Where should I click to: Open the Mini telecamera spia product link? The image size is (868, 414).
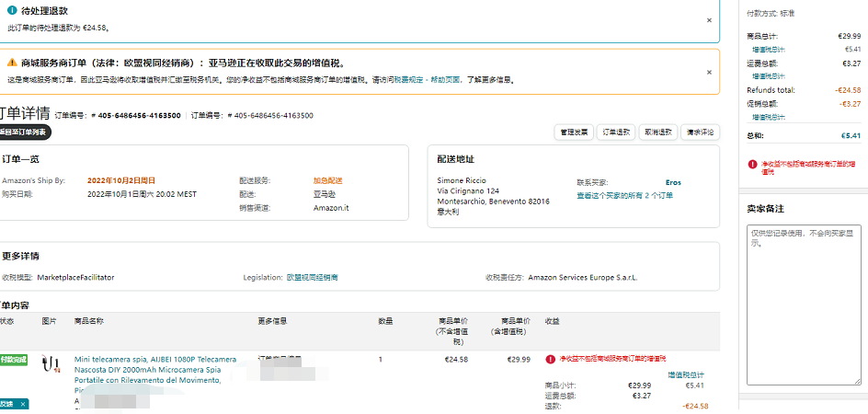(154, 359)
